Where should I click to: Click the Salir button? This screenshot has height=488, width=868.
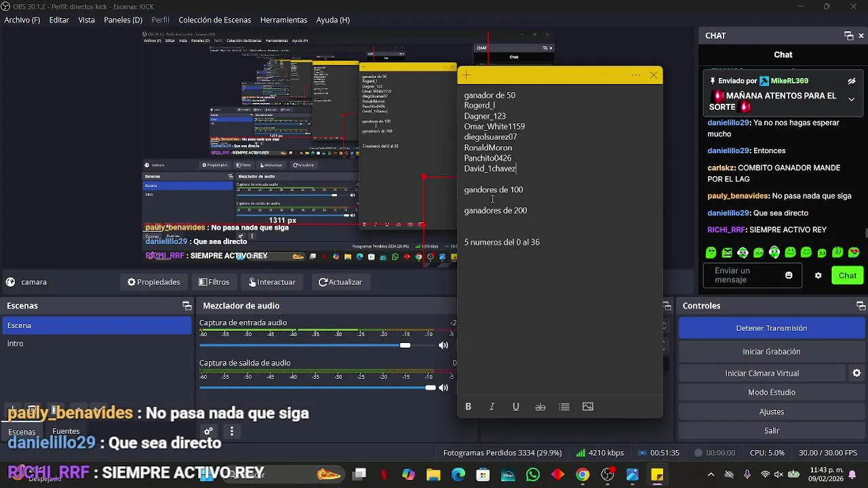tap(772, 431)
